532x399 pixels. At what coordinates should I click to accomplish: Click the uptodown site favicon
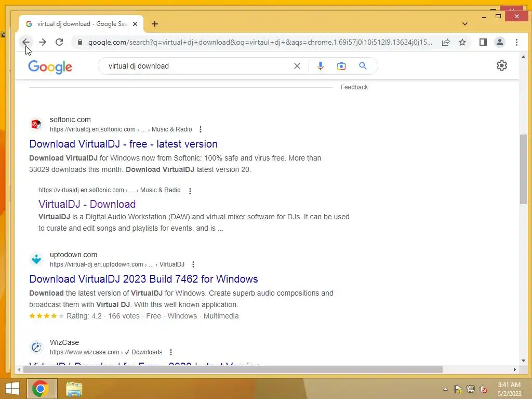36,259
